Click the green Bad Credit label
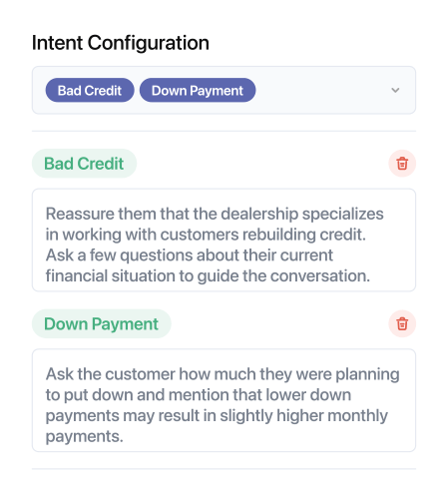The height and width of the screenshot is (501, 448). click(84, 164)
